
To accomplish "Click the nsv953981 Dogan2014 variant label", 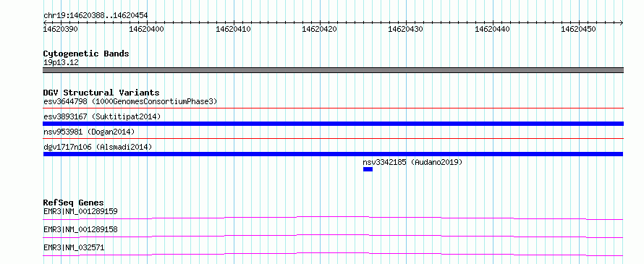I will (89, 132).
